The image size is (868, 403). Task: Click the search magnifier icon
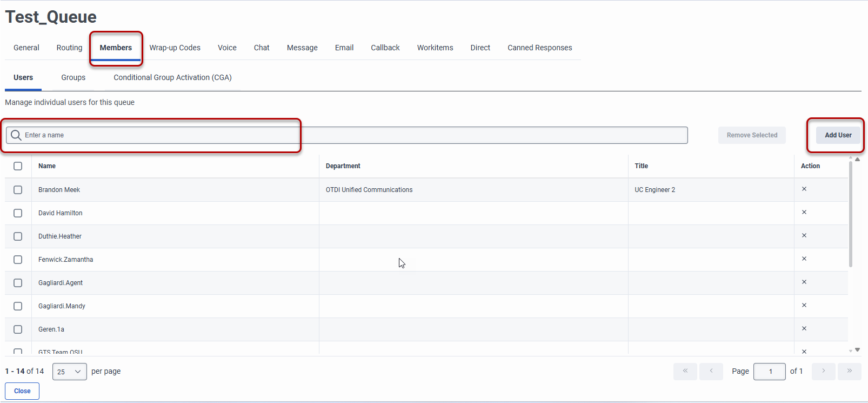16,135
